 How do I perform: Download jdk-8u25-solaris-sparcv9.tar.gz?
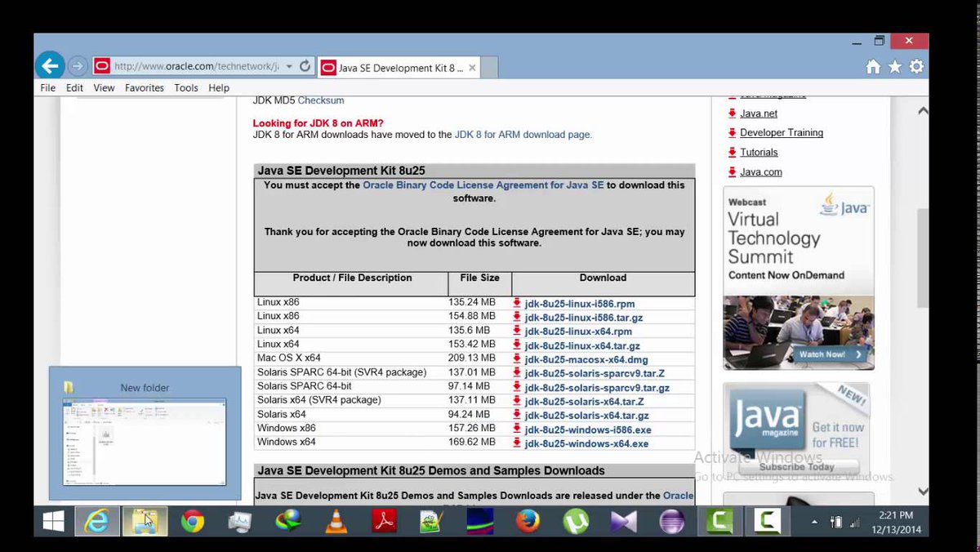coord(597,388)
